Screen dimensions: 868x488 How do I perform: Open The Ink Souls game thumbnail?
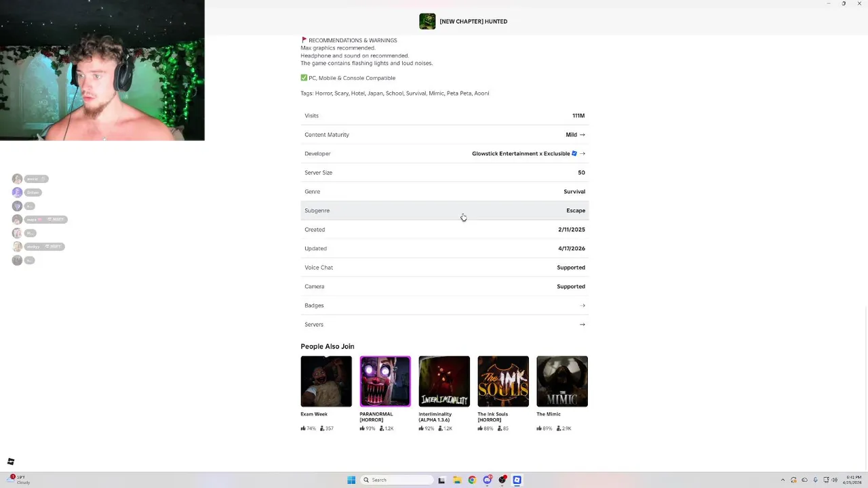(503, 381)
